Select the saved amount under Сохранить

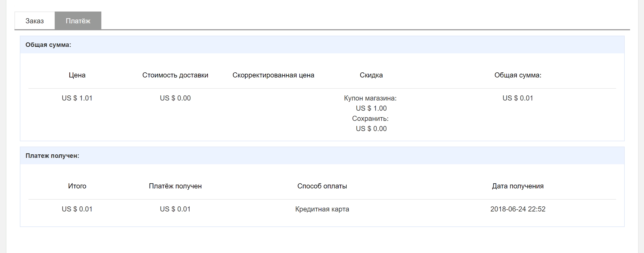[371, 129]
